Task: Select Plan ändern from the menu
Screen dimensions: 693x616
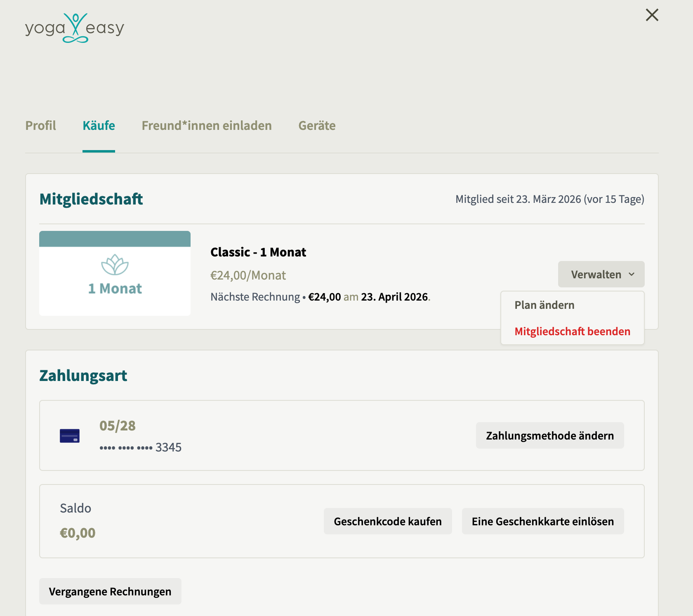Action: pyautogui.click(x=544, y=305)
